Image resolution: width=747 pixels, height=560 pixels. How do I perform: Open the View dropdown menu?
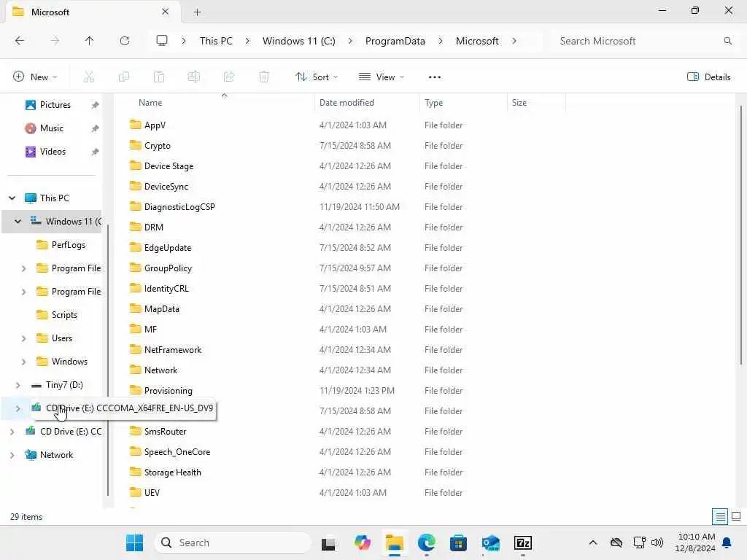(381, 77)
